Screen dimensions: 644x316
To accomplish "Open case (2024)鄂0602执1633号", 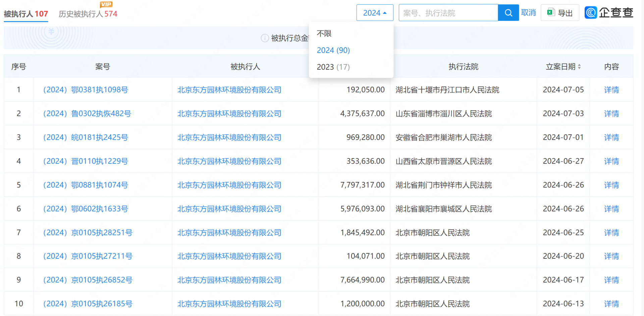I will tap(86, 209).
